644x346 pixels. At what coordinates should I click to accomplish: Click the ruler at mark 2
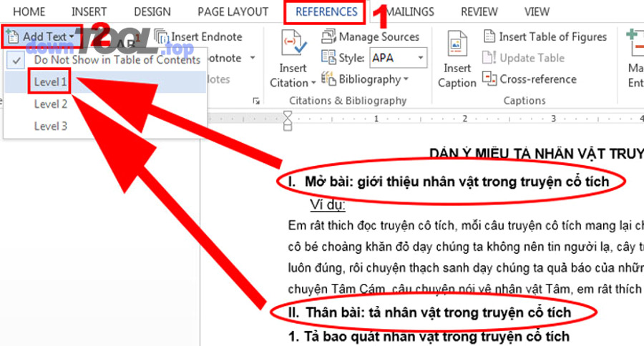tap(464, 119)
